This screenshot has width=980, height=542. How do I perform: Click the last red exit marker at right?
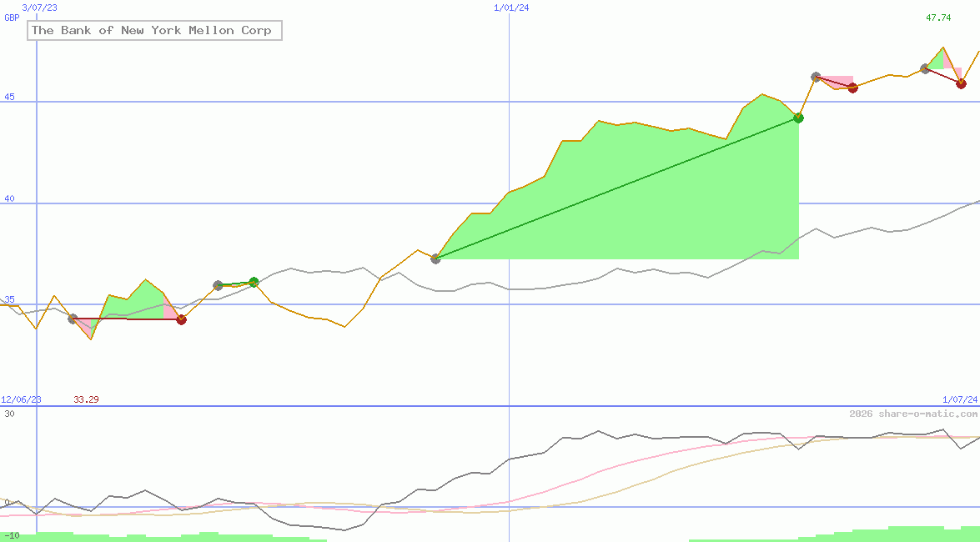click(962, 83)
